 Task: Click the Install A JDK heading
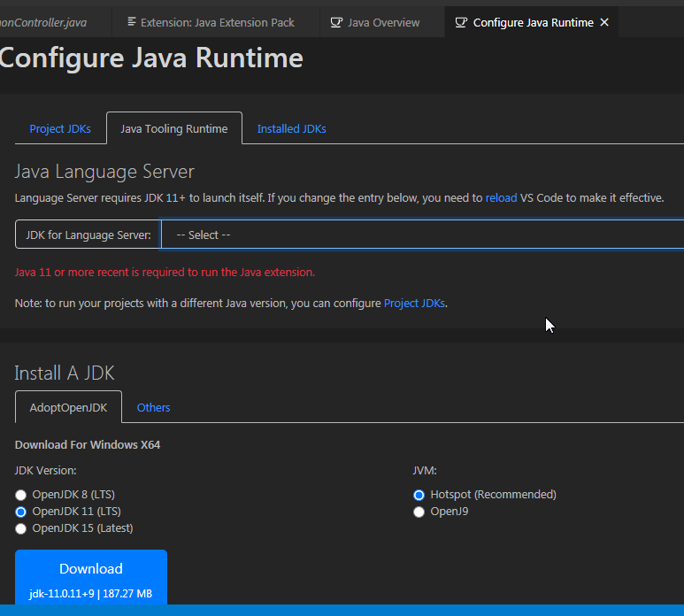[x=65, y=373]
